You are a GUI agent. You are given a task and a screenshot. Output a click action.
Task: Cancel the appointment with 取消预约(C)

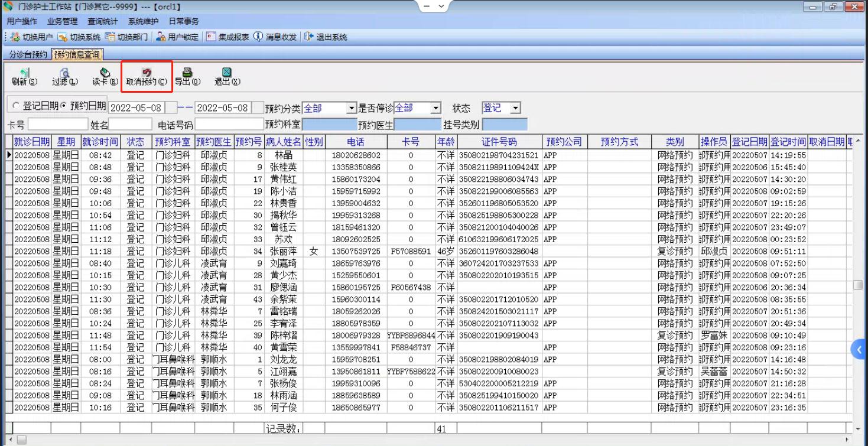click(147, 77)
